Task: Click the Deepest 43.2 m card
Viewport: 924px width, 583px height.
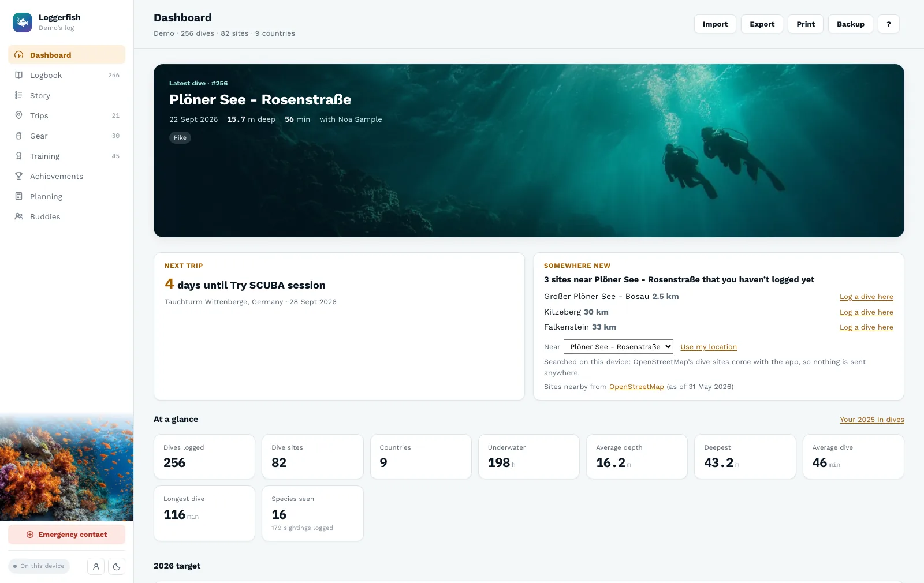Action: [x=745, y=457]
